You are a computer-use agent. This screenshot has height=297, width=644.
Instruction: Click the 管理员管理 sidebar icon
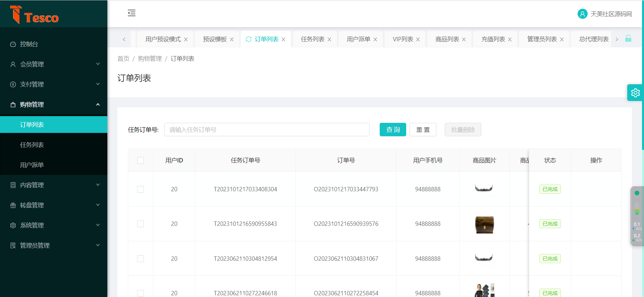click(13, 246)
